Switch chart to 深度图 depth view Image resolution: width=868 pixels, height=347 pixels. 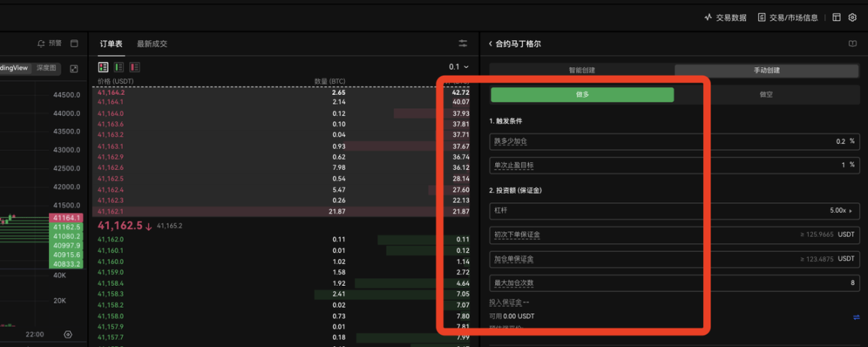coord(47,68)
